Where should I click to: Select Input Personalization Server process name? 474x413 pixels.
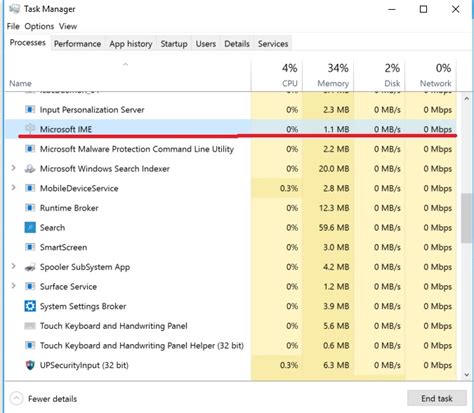92,110
